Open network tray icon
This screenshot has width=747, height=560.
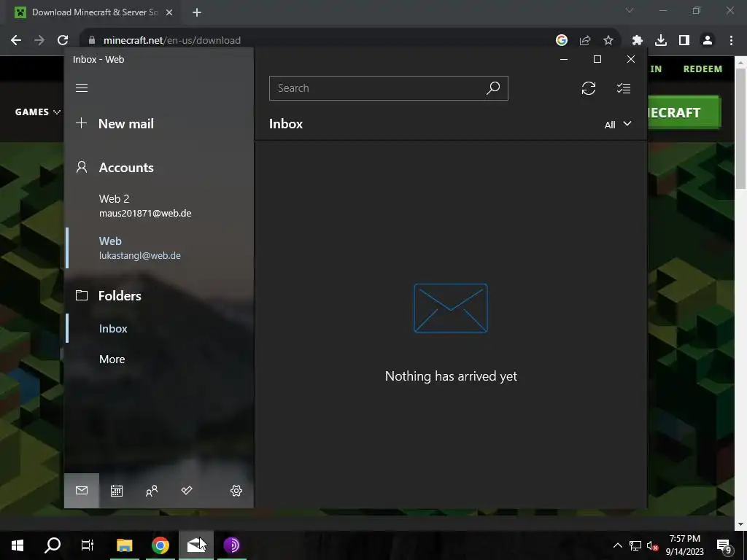[635, 545]
